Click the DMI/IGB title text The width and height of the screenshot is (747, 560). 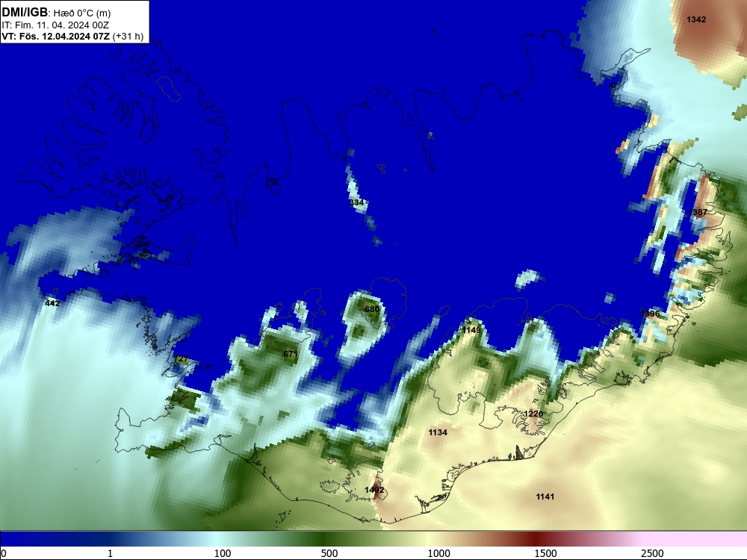pos(25,13)
